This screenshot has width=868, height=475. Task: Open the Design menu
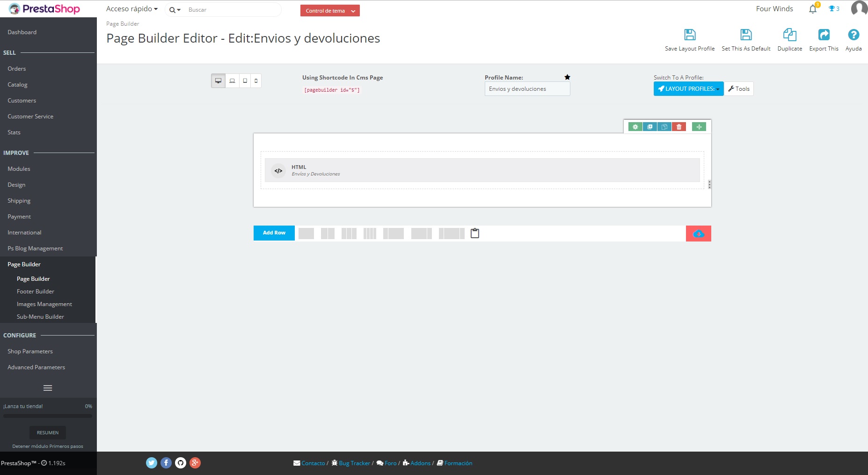(16, 185)
